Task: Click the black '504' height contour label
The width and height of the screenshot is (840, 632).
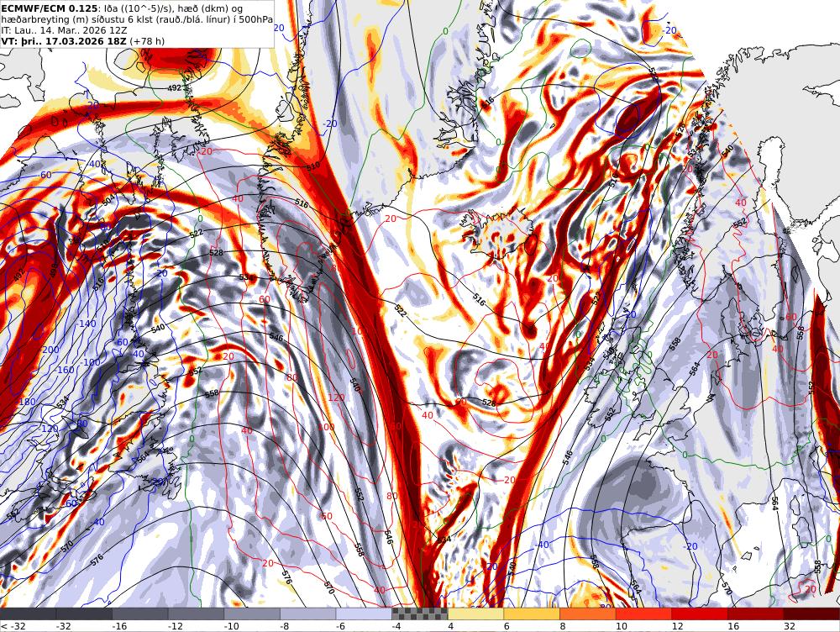Action: [108, 201]
